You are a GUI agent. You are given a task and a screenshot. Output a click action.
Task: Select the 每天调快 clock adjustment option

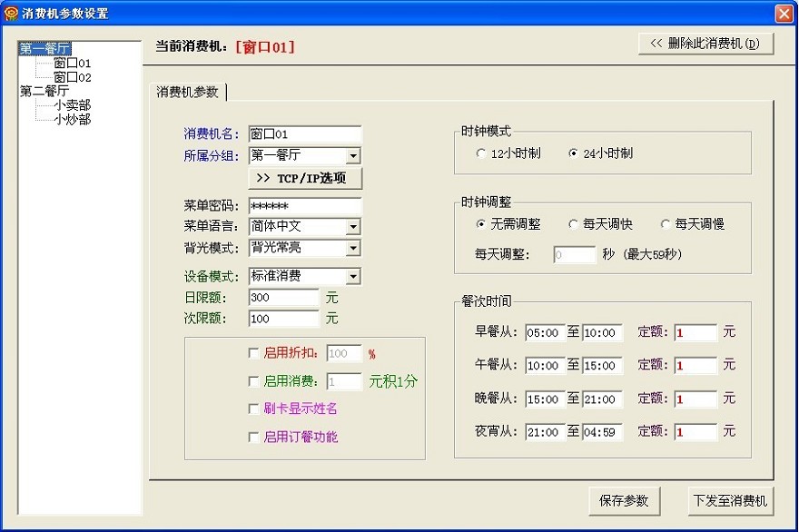coord(574,224)
